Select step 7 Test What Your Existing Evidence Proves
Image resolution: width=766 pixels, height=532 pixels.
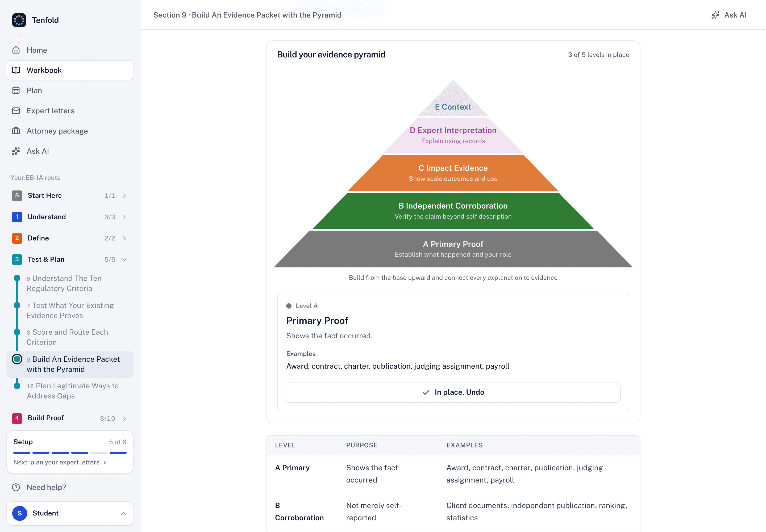pyautogui.click(x=70, y=310)
